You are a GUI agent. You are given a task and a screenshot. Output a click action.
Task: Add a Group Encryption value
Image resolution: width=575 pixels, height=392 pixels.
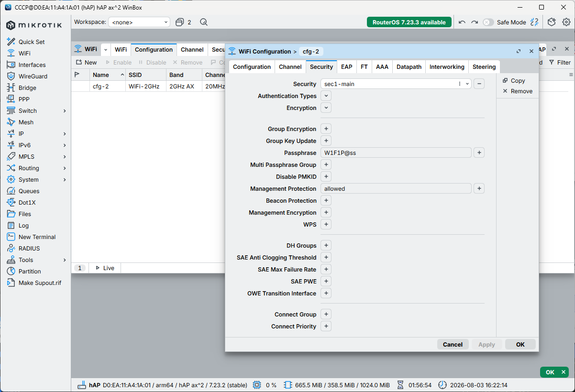(x=326, y=129)
